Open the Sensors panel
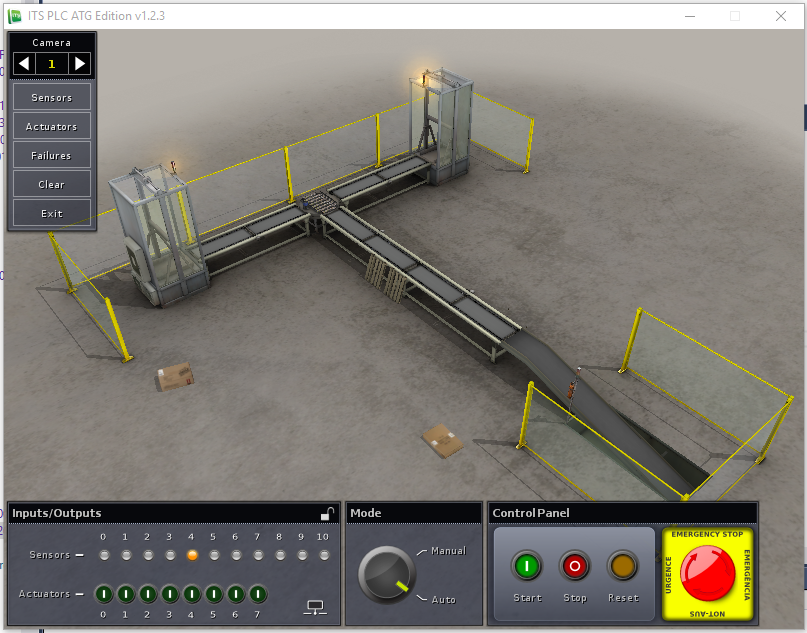The height and width of the screenshot is (633, 807). (52, 97)
